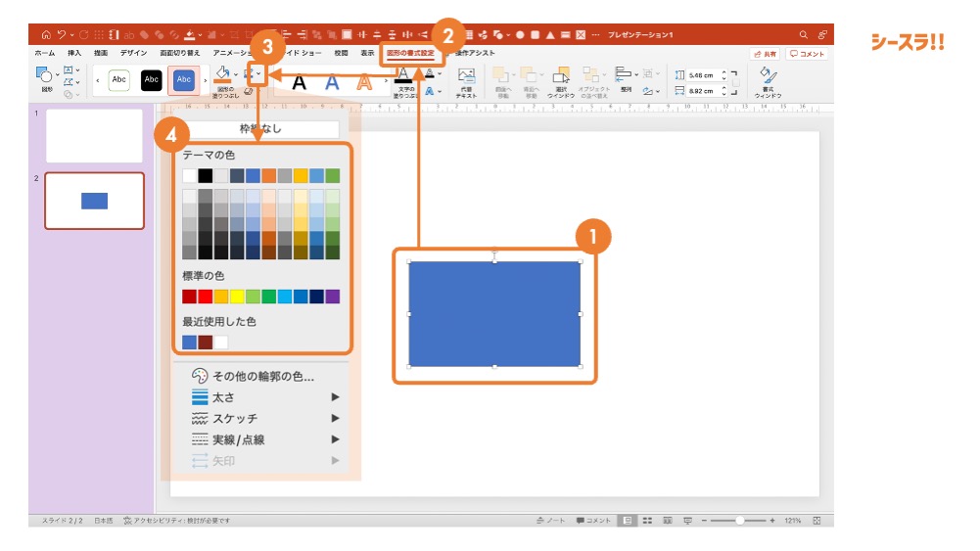Click the Alt Text (代替テキスト) icon

(466, 80)
